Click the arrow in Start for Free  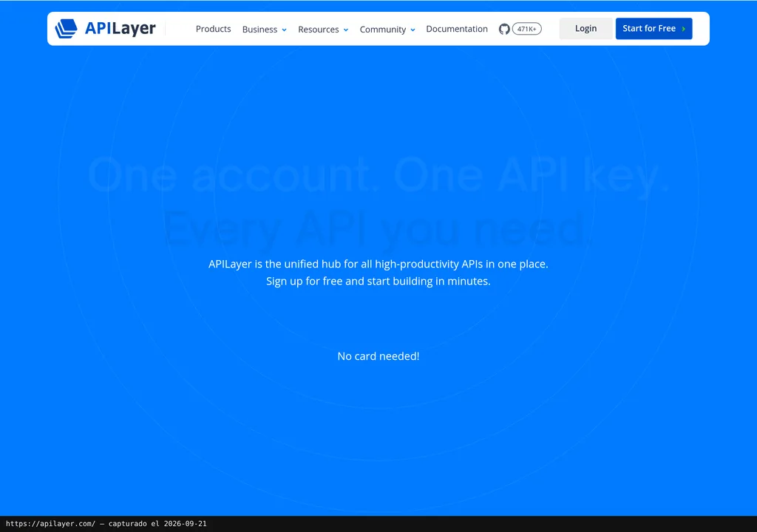(x=684, y=29)
